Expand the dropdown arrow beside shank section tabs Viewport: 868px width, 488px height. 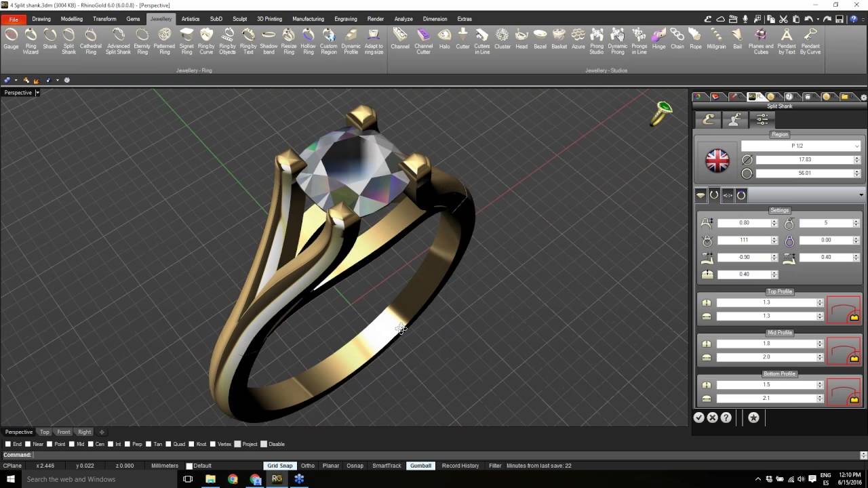[x=861, y=195]
